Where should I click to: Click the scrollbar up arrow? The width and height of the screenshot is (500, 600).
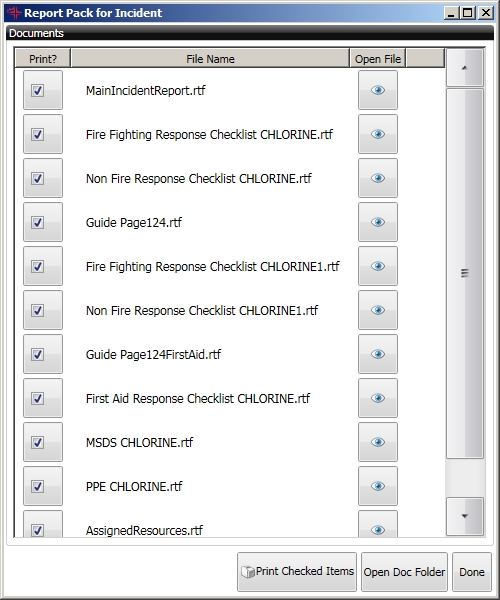coord(465,68)
